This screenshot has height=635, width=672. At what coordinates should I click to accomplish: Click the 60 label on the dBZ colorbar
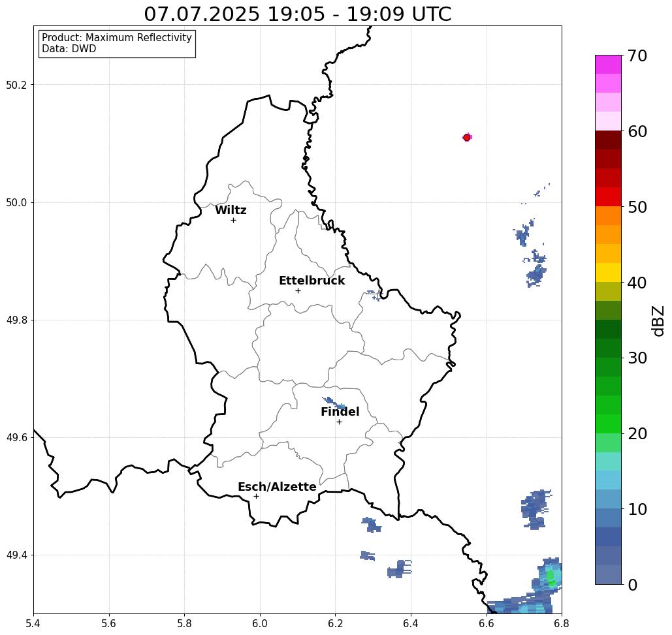tap(637, 131)
